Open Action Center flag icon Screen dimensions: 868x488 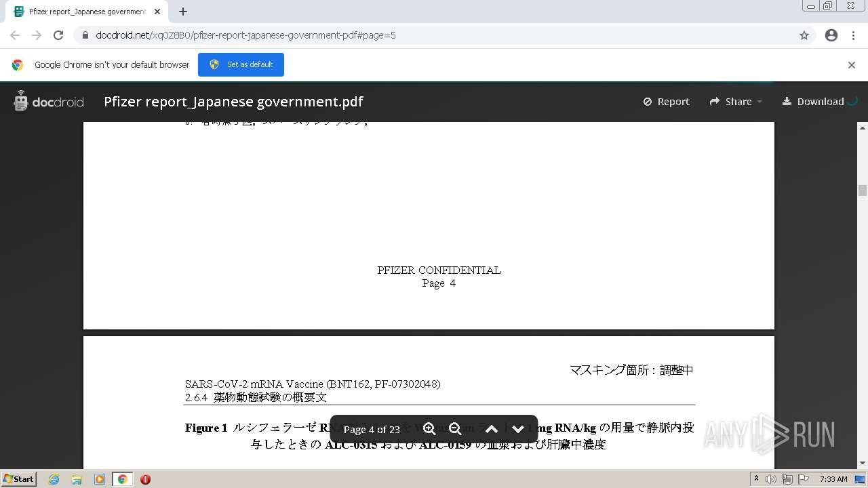point(804,479)
